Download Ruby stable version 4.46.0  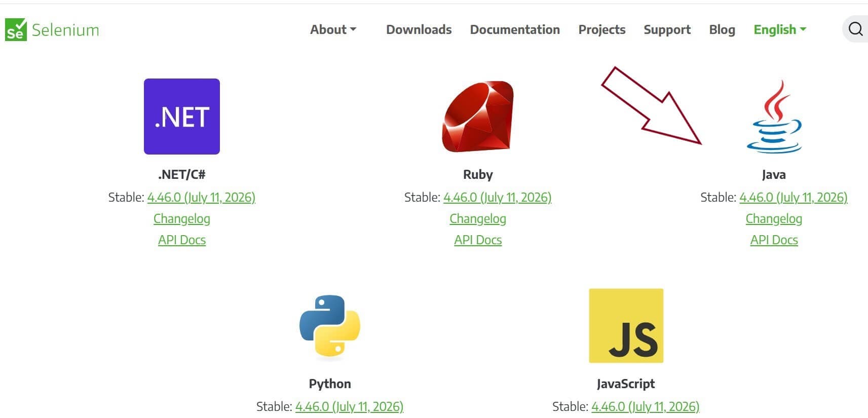(497, 197)
